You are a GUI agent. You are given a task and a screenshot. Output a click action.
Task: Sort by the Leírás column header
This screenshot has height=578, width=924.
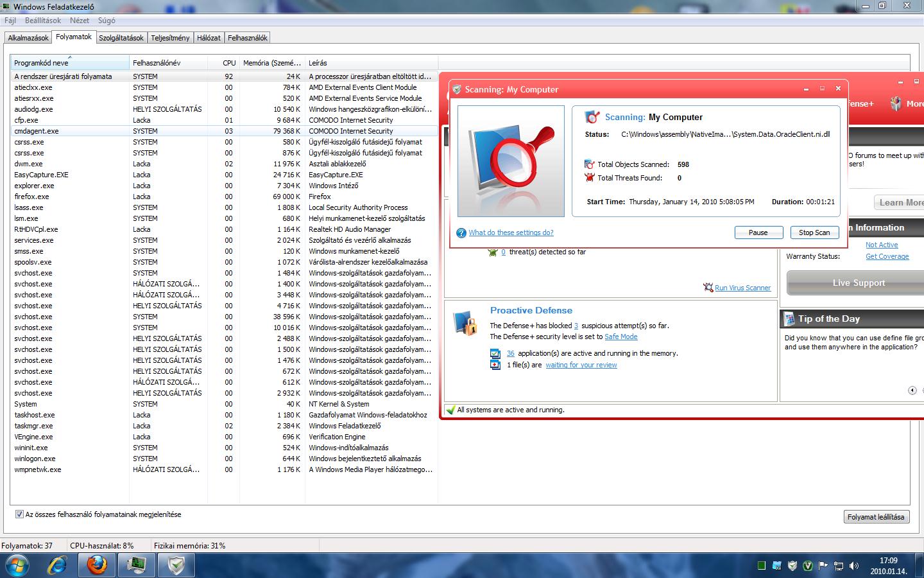tap(371, 63)
